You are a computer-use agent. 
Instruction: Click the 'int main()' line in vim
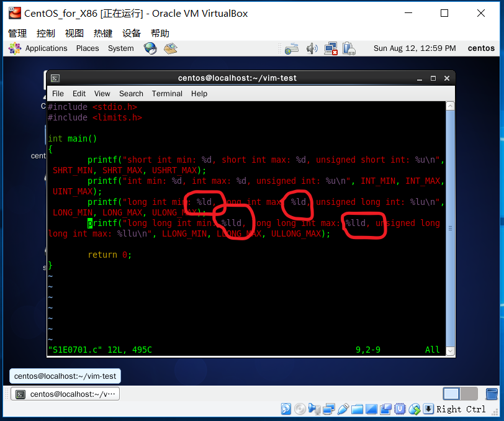point(73,138)
